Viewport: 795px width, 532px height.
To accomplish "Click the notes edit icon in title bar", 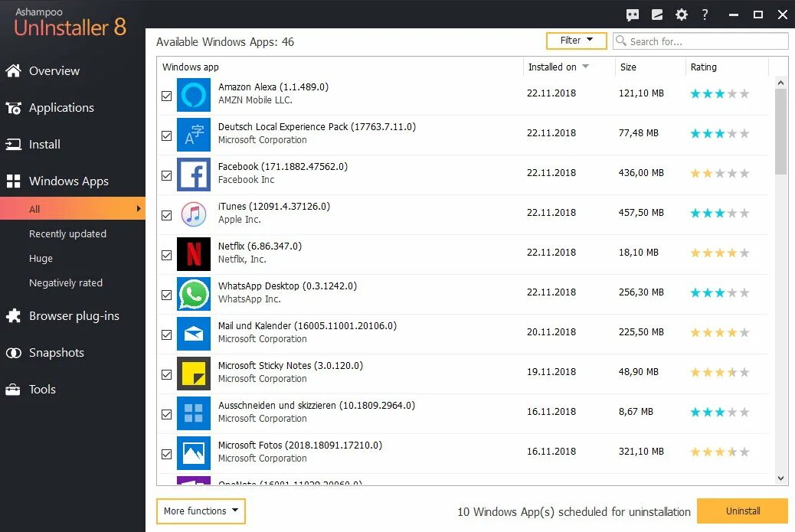I will point(656,15).
